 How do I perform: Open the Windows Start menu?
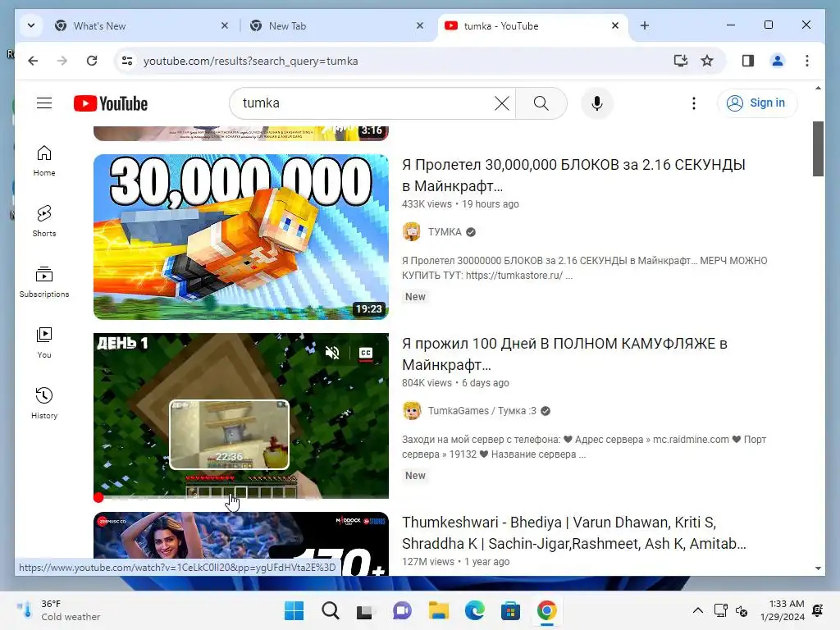coord(294,610)
